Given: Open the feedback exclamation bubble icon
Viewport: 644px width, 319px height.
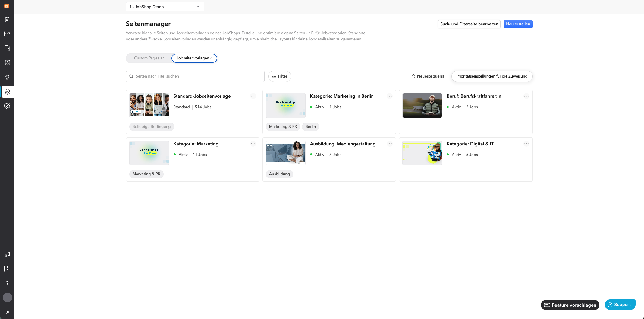Looking at the screenshot, I should pos(7,268).
